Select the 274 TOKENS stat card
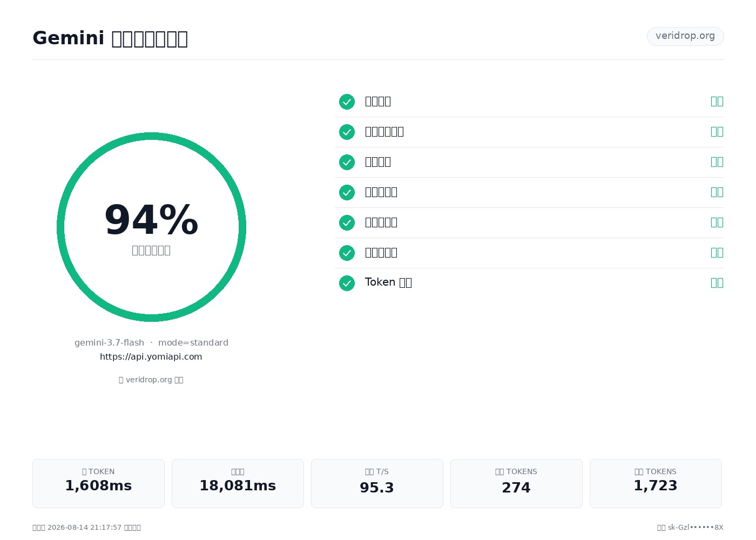The width and height of the screenshot is (756, 540). click(x=516, y=483)
